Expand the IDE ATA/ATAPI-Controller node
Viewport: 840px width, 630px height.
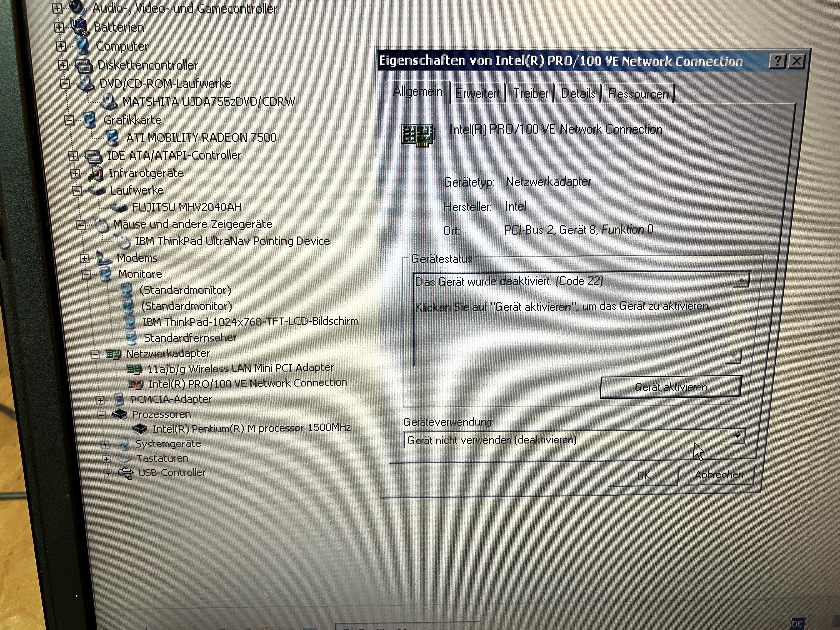[x=73, y=156]
